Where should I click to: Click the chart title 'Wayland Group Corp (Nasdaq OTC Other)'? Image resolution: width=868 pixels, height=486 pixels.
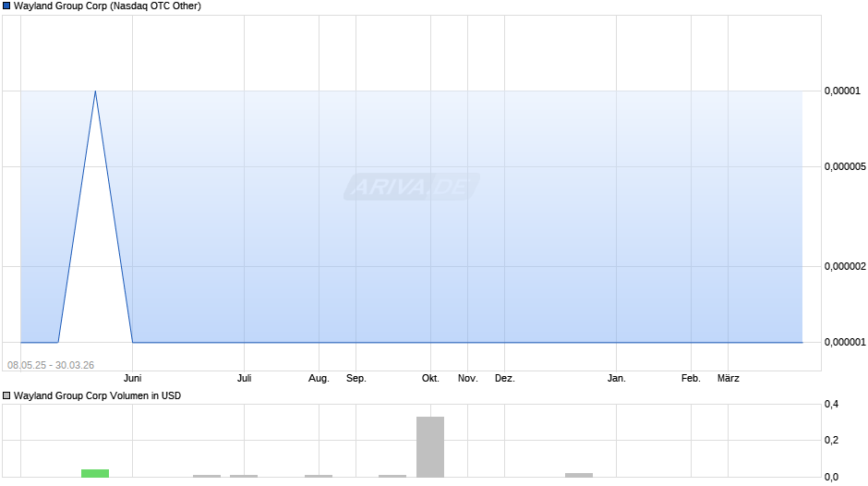107,6
